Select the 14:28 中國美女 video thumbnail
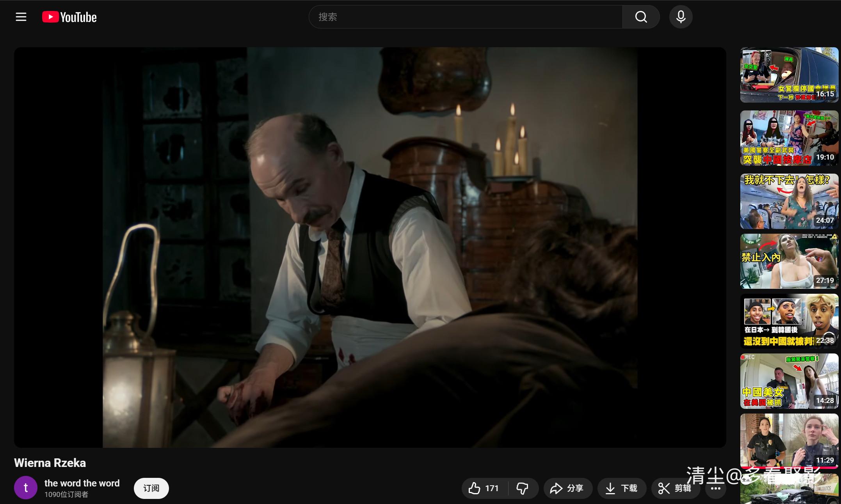This screenshot has height=504, width=841. 789,381
